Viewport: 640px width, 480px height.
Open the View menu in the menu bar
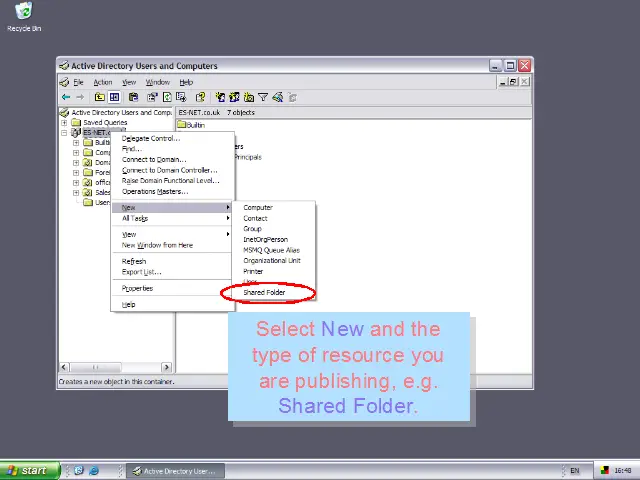tap(129, 82)
